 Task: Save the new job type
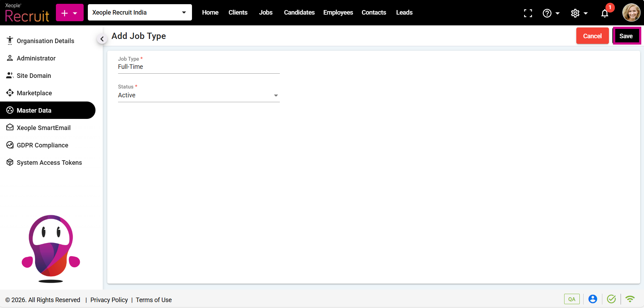626,36
